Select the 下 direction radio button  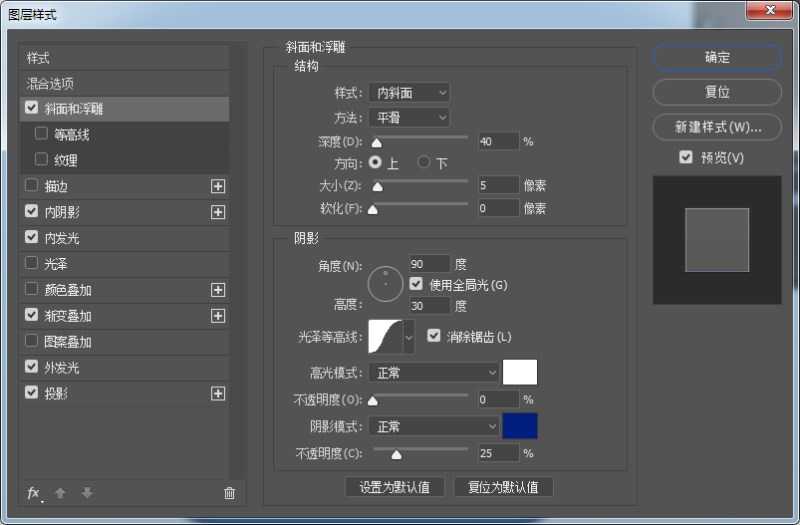click(424, 162)
